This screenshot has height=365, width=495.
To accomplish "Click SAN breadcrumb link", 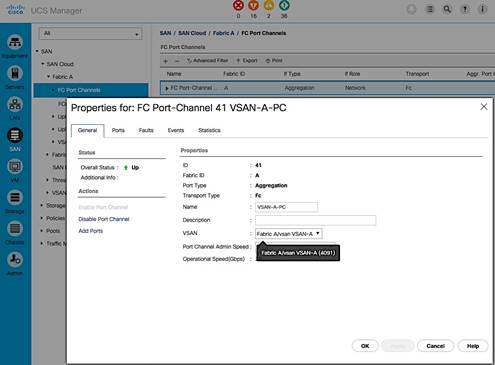I will (165, 33).
